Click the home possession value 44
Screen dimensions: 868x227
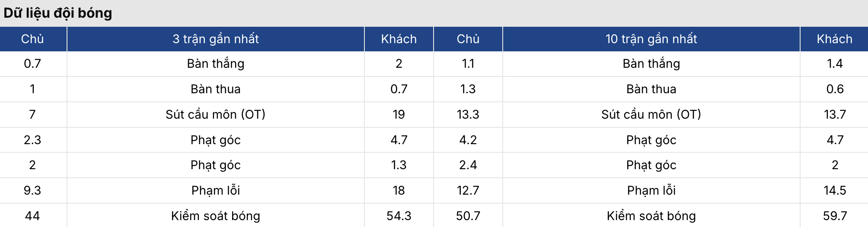coord(32,216)
